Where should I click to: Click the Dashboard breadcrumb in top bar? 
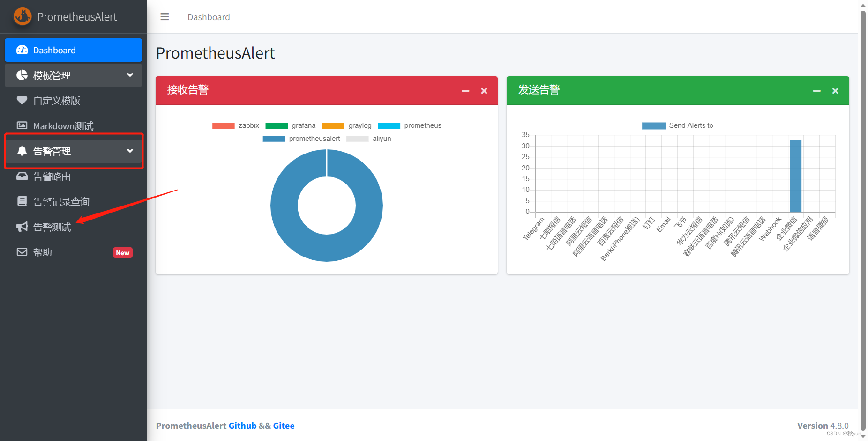(209, 17)
